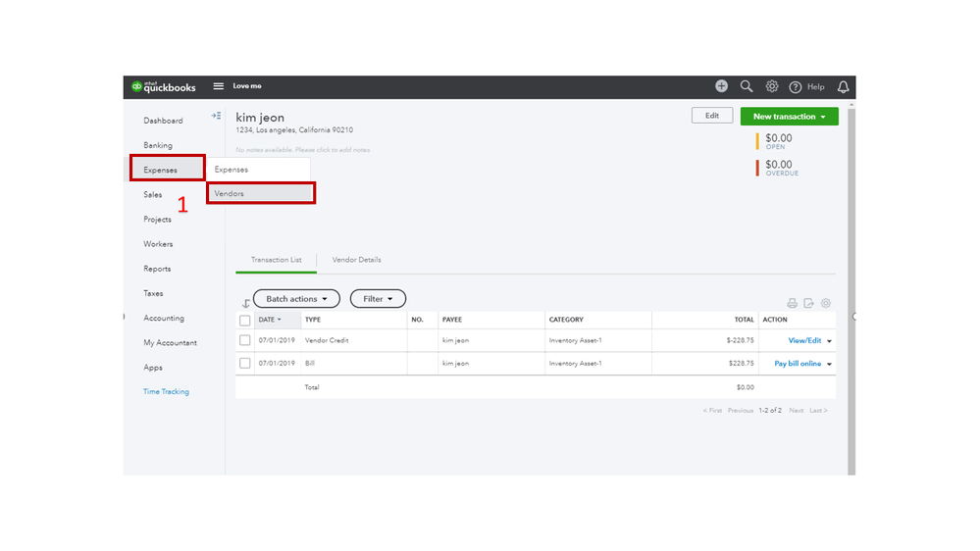Open the Filter dropdown
Viewport: 980px width, 551px height.
pyautogui.click(x=378, y=299)
